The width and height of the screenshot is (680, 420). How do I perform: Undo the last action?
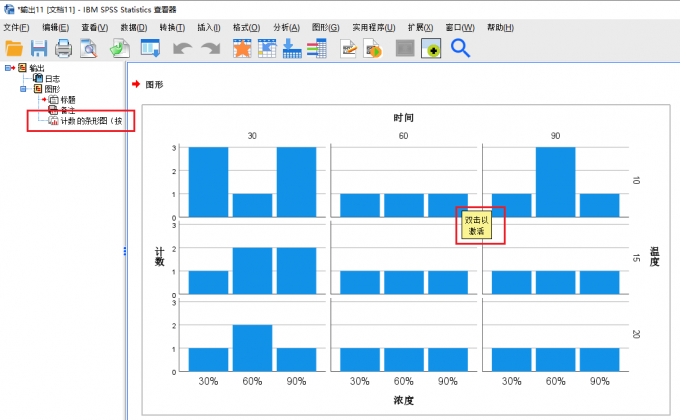(182, 48)
